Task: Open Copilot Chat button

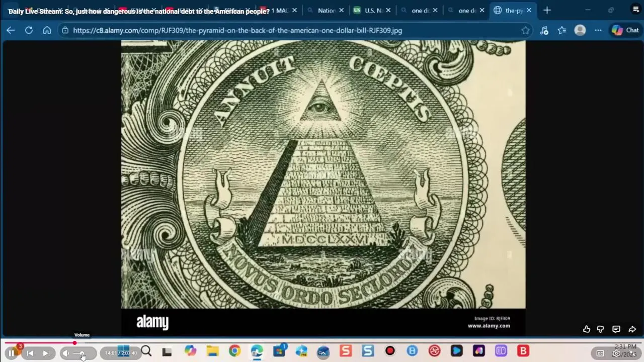Action: 625,30
